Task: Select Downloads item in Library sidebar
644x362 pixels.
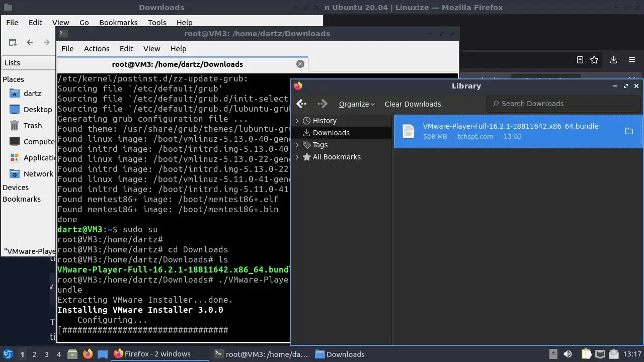Action: [x=342, y=133]
